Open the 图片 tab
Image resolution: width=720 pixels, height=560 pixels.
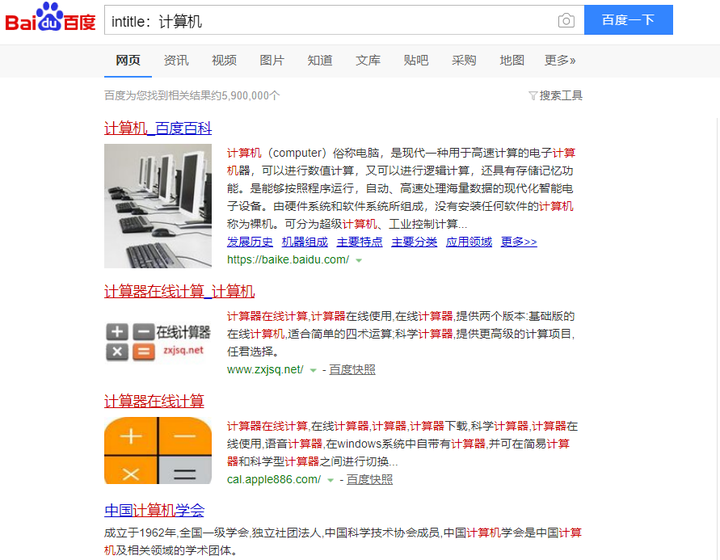pos(272,60)
